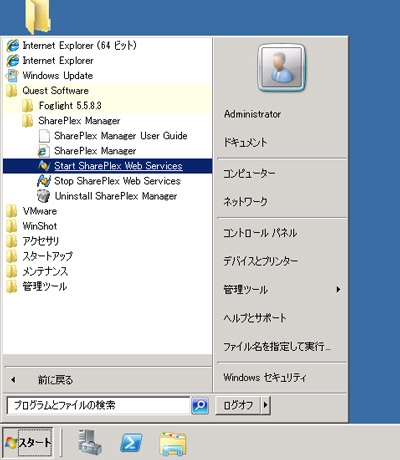
Task: Focus the プログラムとファイルの検索 field
Action: (x=98, y=406)
